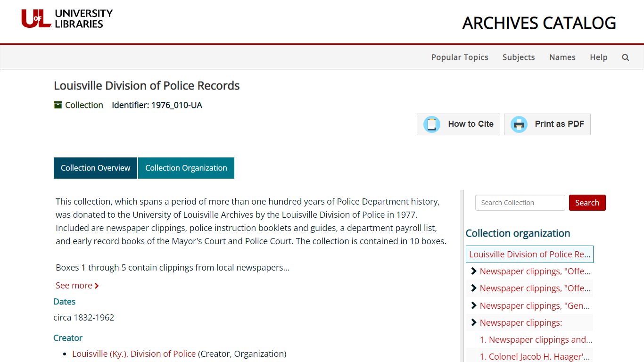
Task: Open "Newspaper clippings:" tree link
Action: (x=521, y=322)
